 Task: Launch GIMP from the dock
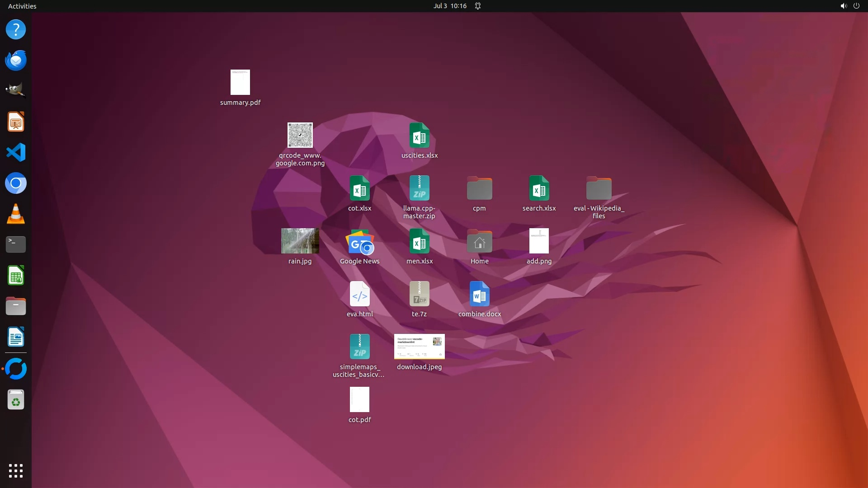coord(16,90)
